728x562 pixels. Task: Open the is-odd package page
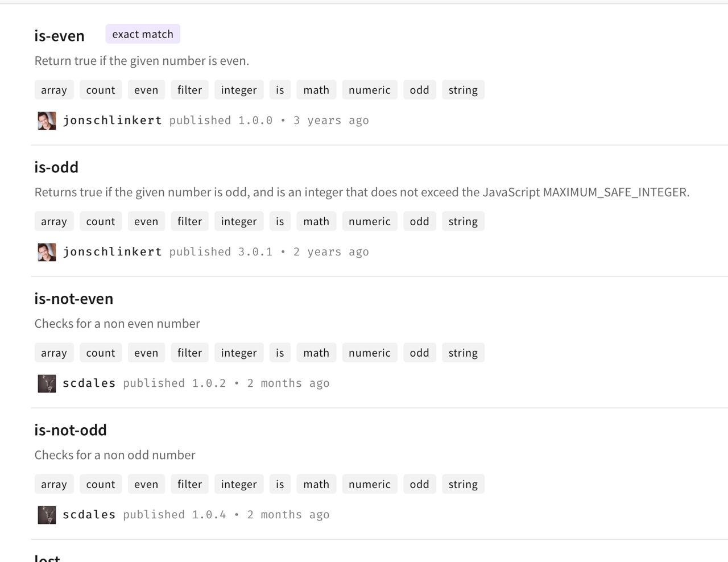pos(56,167)
